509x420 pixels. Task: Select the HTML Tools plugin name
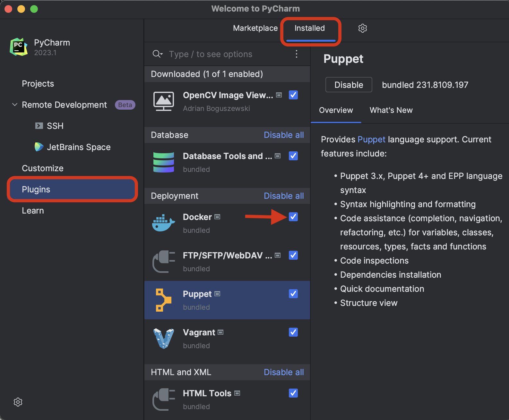(x=207, y=393)
